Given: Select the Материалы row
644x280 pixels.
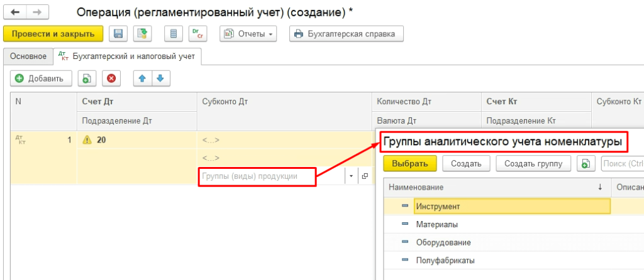Looking at the screenshot, I should (513, 225).
